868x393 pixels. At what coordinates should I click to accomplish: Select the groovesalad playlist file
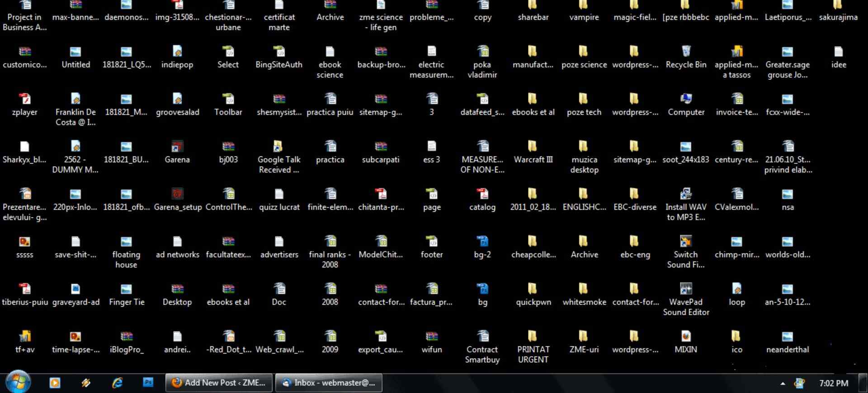pyautogui.click(x=177, y=104)
